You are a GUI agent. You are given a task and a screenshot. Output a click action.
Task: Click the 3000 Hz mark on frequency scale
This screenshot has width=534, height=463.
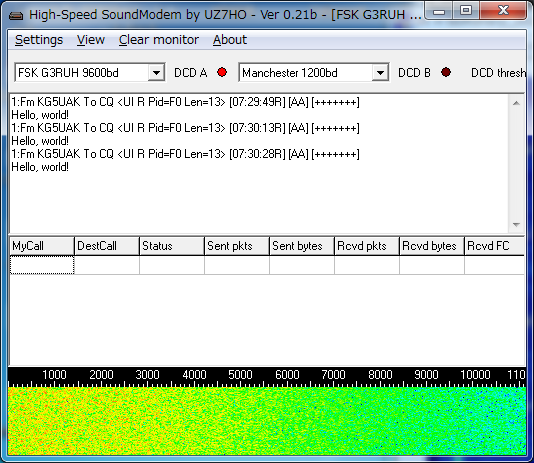(147, 375)
